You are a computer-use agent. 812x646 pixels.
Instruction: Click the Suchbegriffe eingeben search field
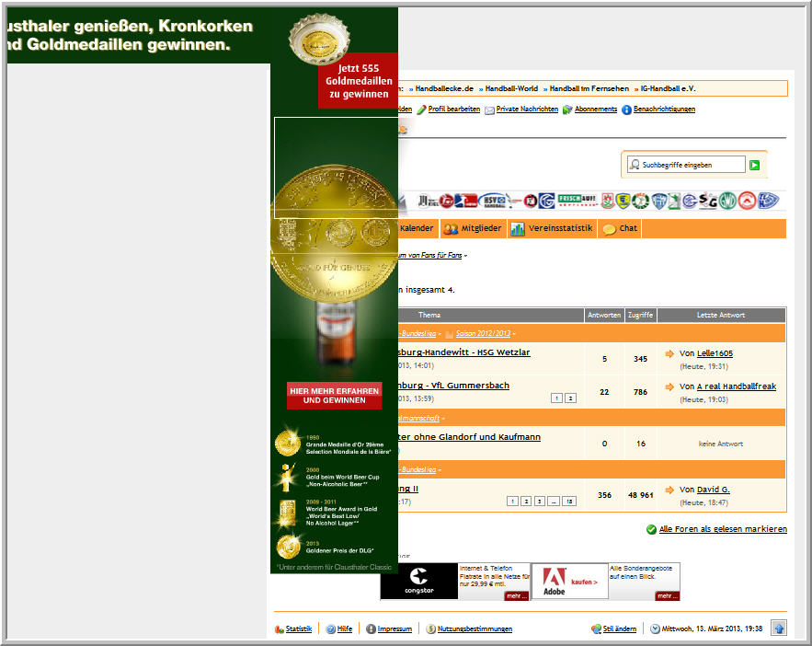(x=692, y=165)
